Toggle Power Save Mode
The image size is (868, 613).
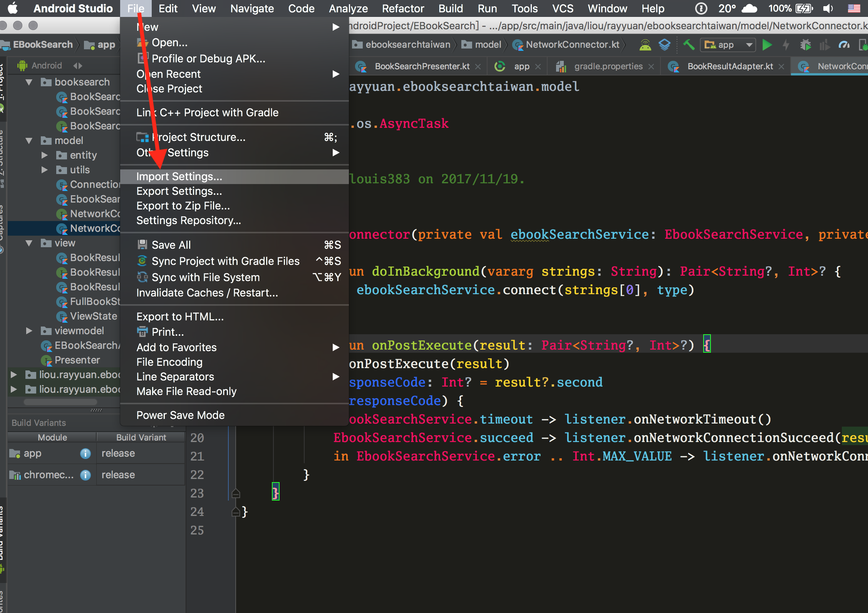(234, 415)
